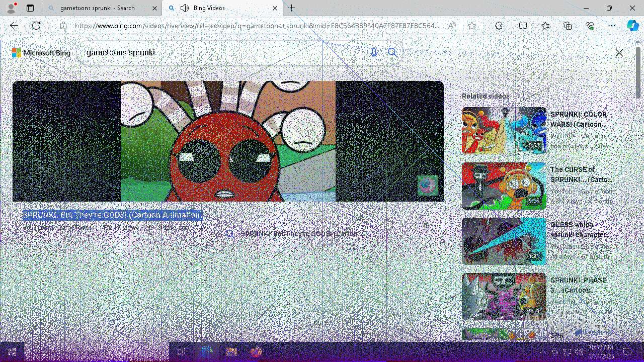
Task: Go to Microsoft Bing home logo
Action: (41, 53)
